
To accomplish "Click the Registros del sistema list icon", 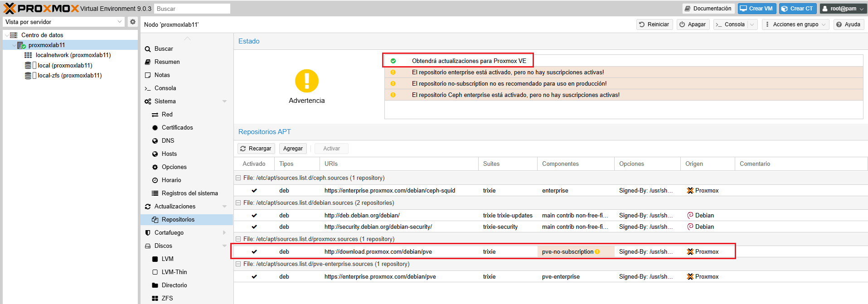I will pyautogui.click(x=155, y=193).
